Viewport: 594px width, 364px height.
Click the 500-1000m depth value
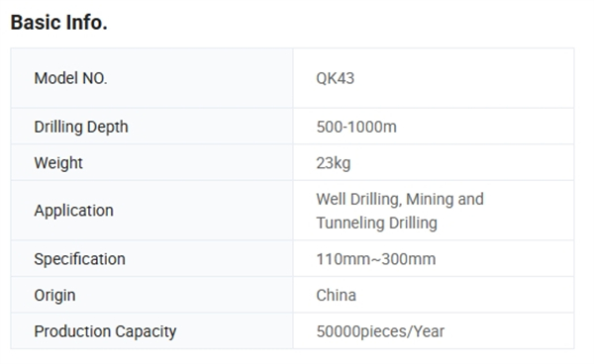(x=356, y=127)
